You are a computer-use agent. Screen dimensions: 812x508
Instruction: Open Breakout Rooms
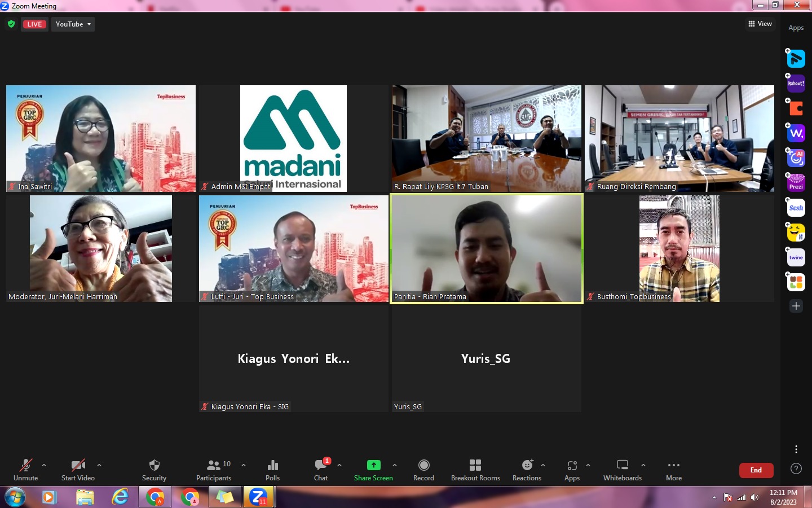pos(475,466)
